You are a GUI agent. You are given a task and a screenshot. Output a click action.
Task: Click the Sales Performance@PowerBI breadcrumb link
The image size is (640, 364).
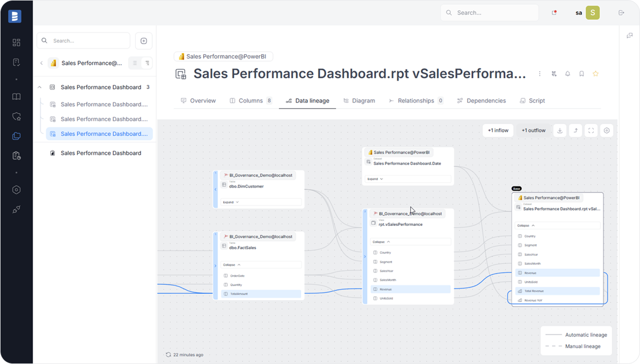pos(223,56)
